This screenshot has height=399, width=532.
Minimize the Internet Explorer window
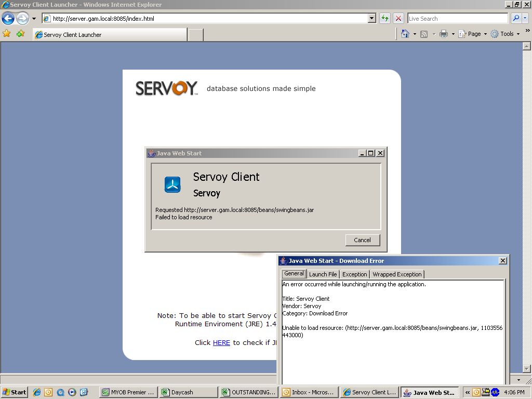pyautogui.click(x=509, y=4)
